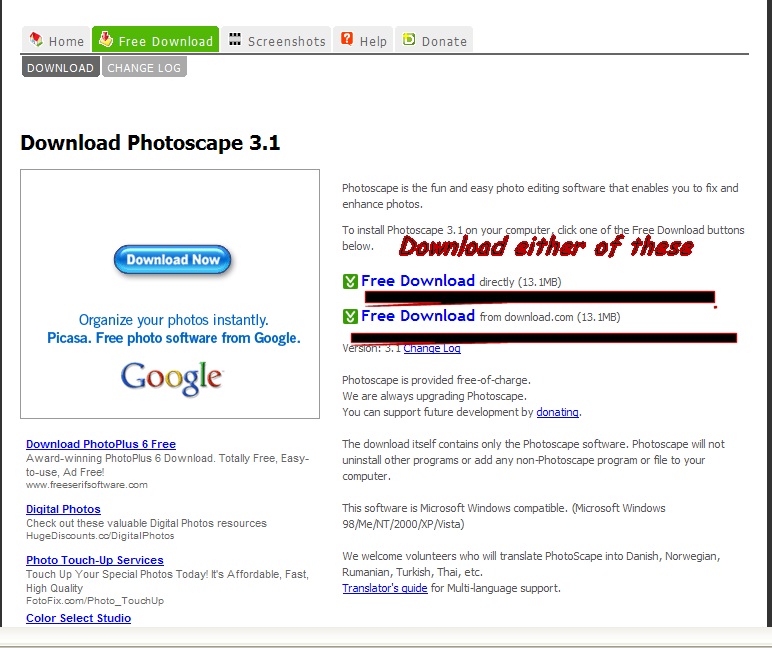
Task: Open the Home tab
Action: (x=56, y=39)
